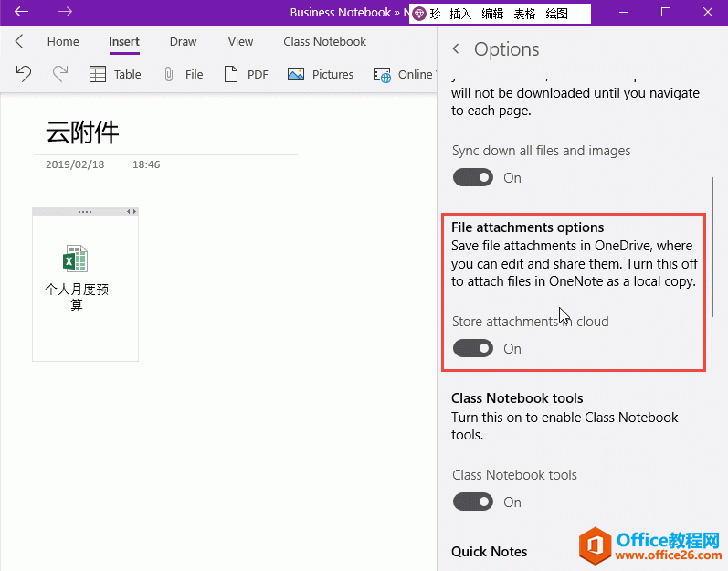The width and height of the screenshot is (728, 571).
Task: Click the File attachments options heading
Action: pos(527,227)
